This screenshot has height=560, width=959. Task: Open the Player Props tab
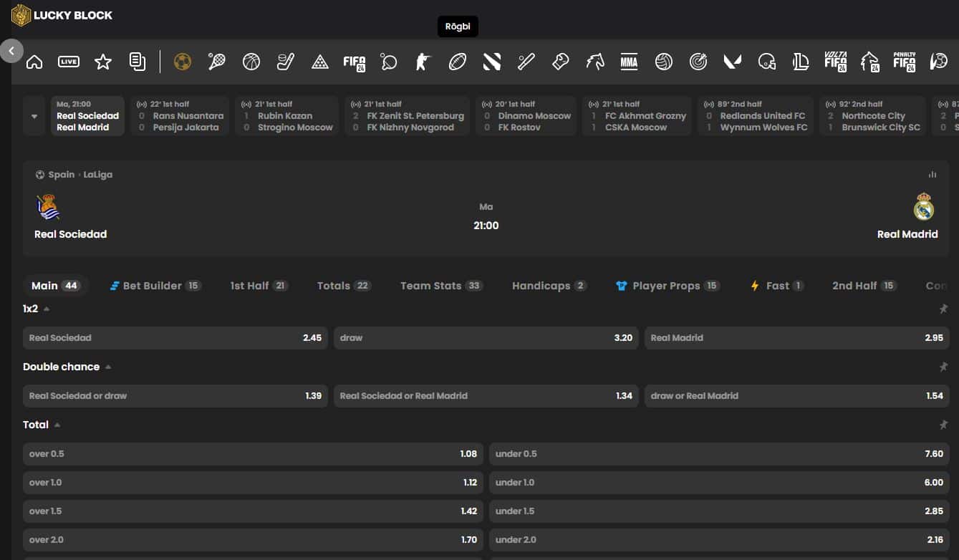click(x=668, y=286)
